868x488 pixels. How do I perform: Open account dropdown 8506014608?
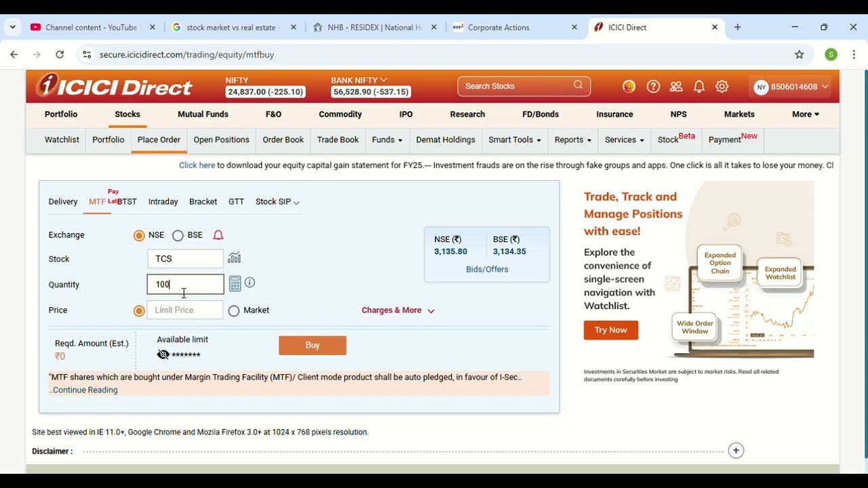tap(791, 87)
